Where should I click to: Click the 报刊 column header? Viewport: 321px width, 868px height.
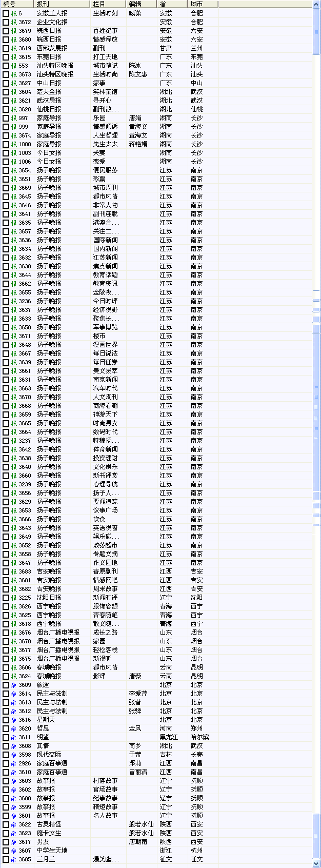62,4
